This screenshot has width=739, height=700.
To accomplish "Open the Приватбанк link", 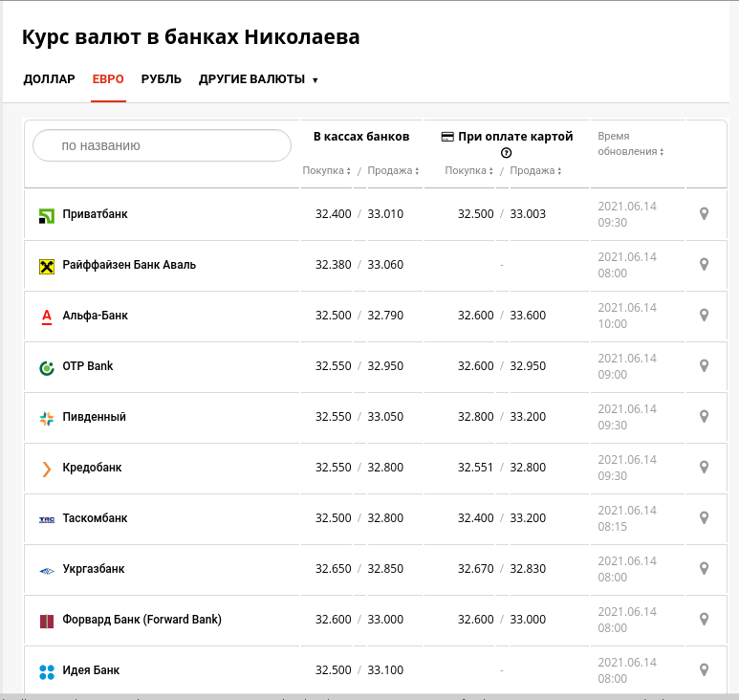I will [95, 214].
